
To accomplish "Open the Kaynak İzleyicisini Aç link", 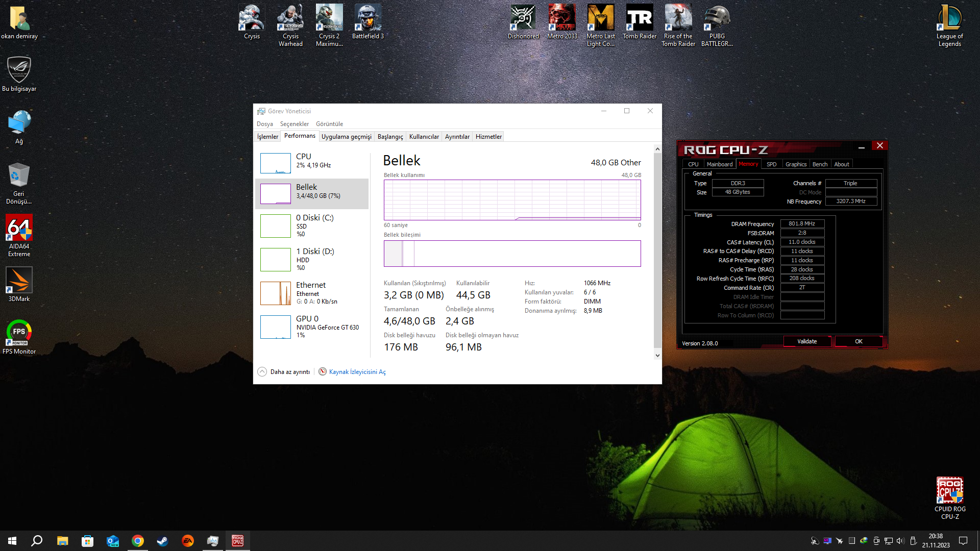I will [x=357, y=372].
